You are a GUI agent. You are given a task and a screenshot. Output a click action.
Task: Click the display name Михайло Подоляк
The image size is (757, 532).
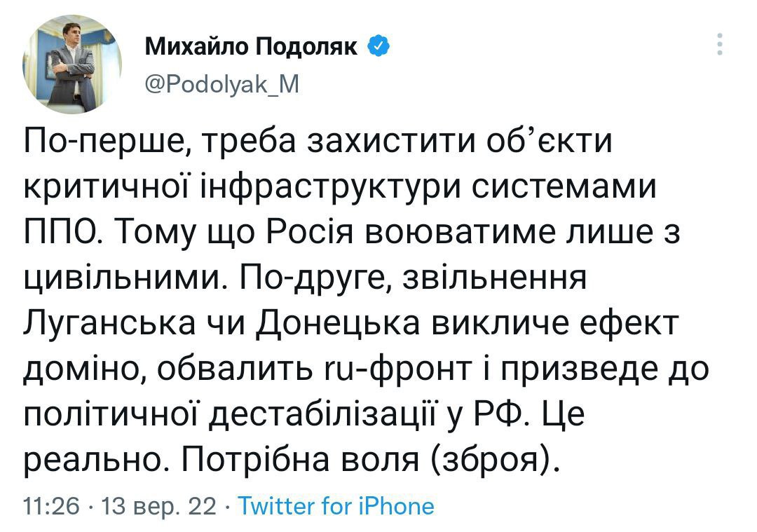[252, 47]
